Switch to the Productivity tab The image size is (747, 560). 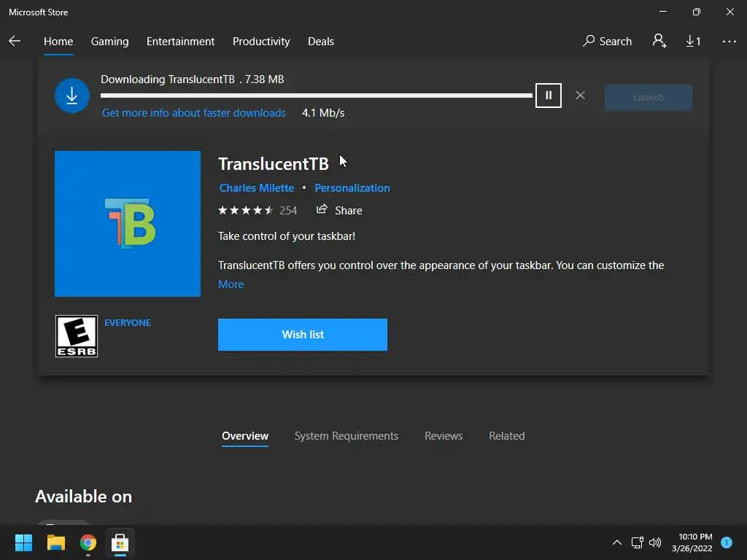pos(261,42)
